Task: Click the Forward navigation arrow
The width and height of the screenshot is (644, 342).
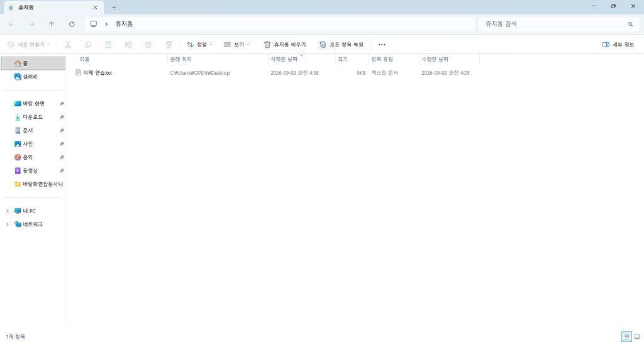Action: point(31,25)
